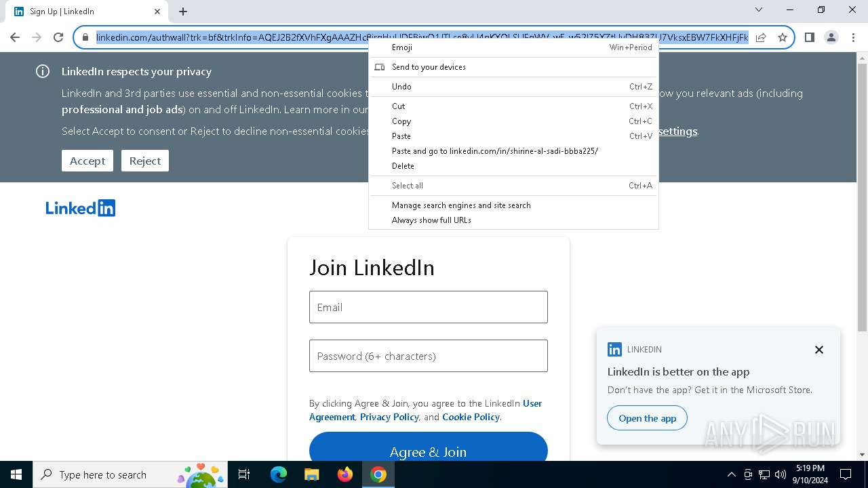The width and height of the screenshot is (868, 488).
Task: Launch Microsoft Edge from the taskbar
Action: click(279, 474)
